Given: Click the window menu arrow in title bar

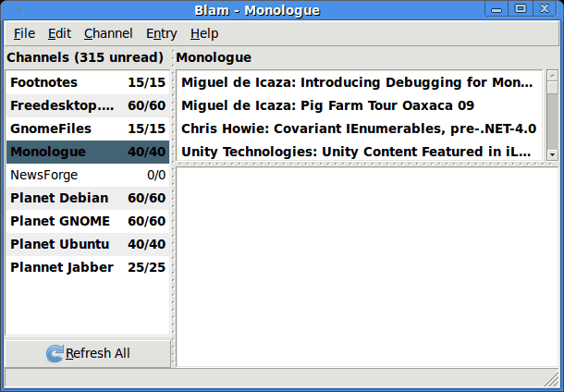Looking at the screenshot, I should coord(18,10).
